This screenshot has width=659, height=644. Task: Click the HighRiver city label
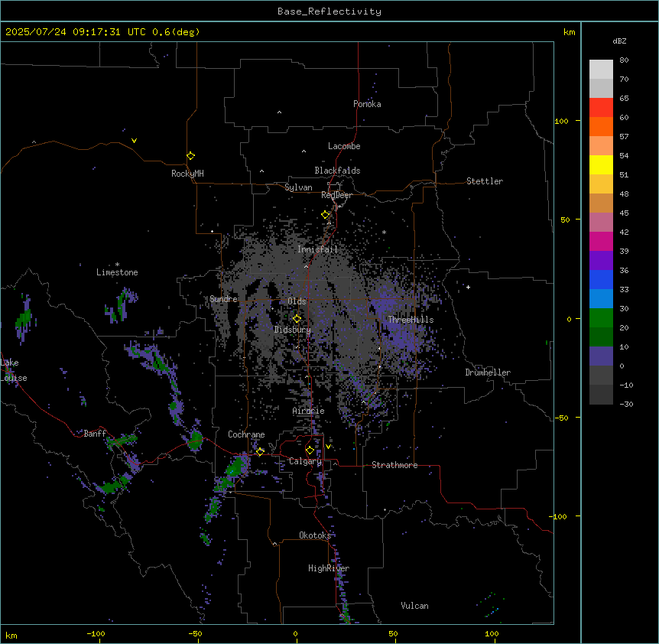(329, 568)
